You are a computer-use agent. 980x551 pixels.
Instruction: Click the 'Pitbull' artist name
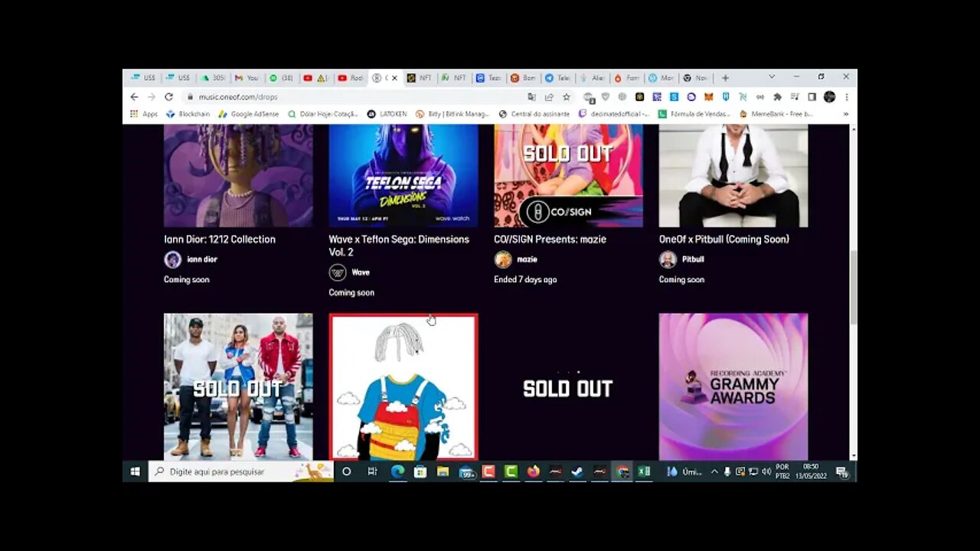click(x=693, y=259)
